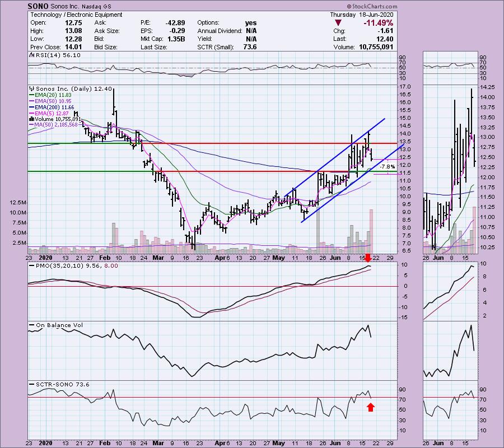Click the date Thursday 18-Jun-2020
The width and height of the screenshot is (504, 448).
pyautogui.click(x=362, y=15)
